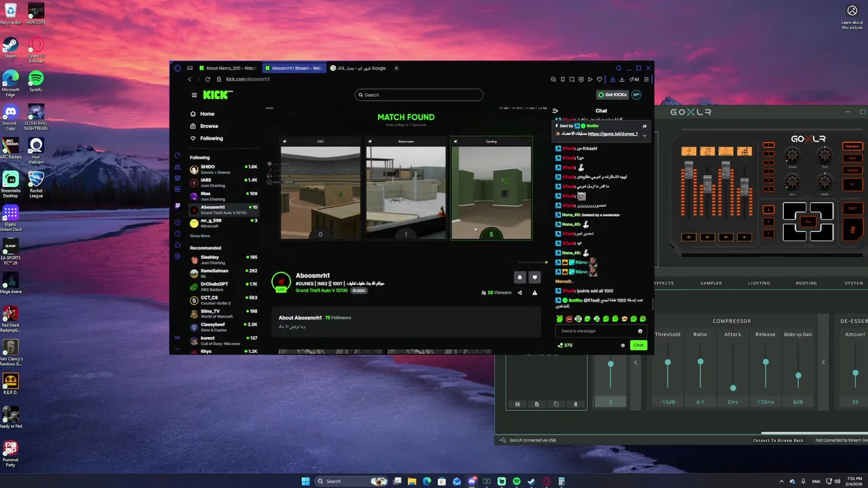Open iNas channel in Following list
The height and width of the screenshot is (488, 868).
point(223,196)
